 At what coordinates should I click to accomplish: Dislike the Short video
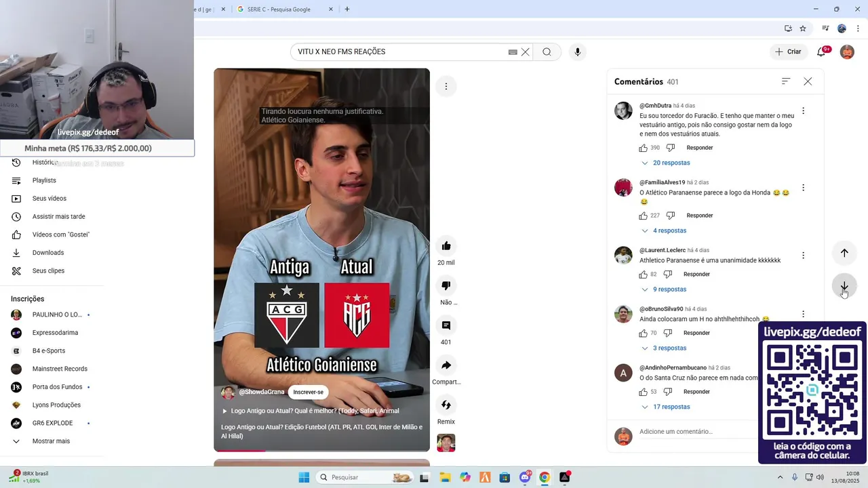pyautogui.click(x=446, y=286)
